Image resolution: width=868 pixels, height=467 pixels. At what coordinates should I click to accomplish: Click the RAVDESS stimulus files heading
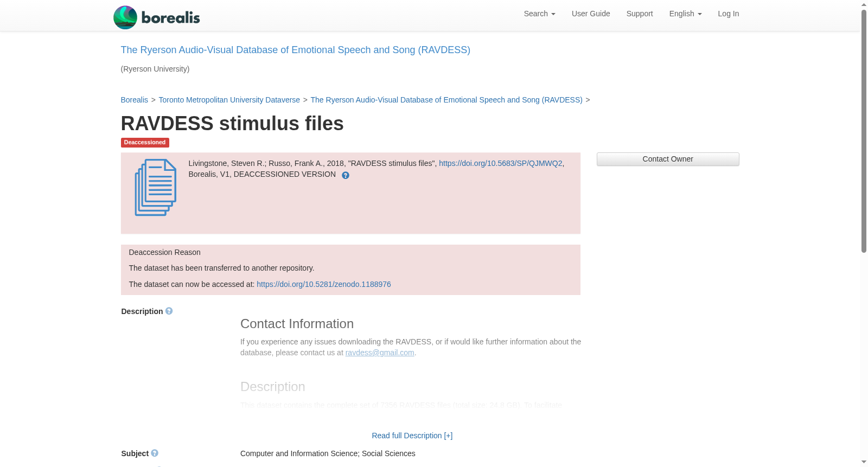click(x=232, y=124)
